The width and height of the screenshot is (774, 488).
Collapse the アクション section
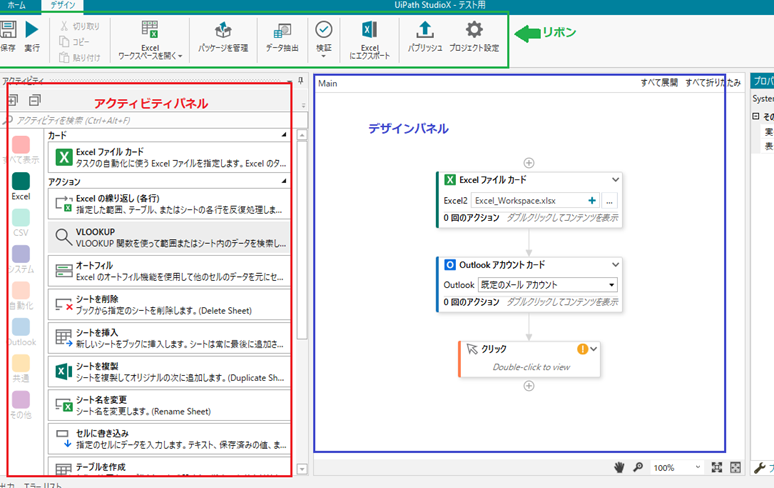[x=284, y=181]
